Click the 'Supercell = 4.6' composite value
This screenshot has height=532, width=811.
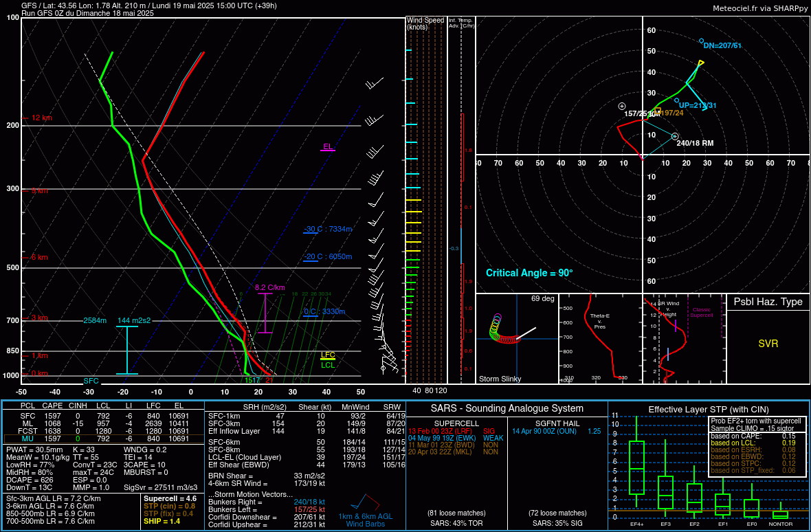(170, 499)
